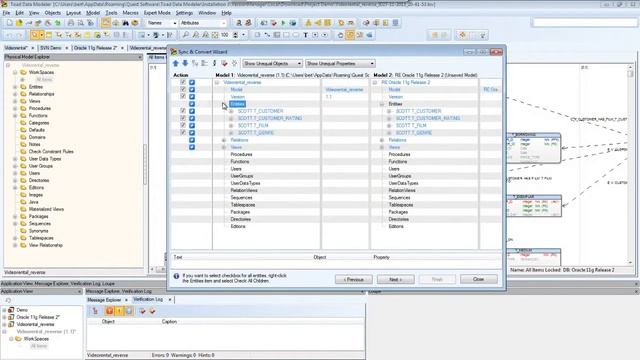
Task: Toggle checkbox for SCOTT.T_FILM row
Action: click(183, 125)
